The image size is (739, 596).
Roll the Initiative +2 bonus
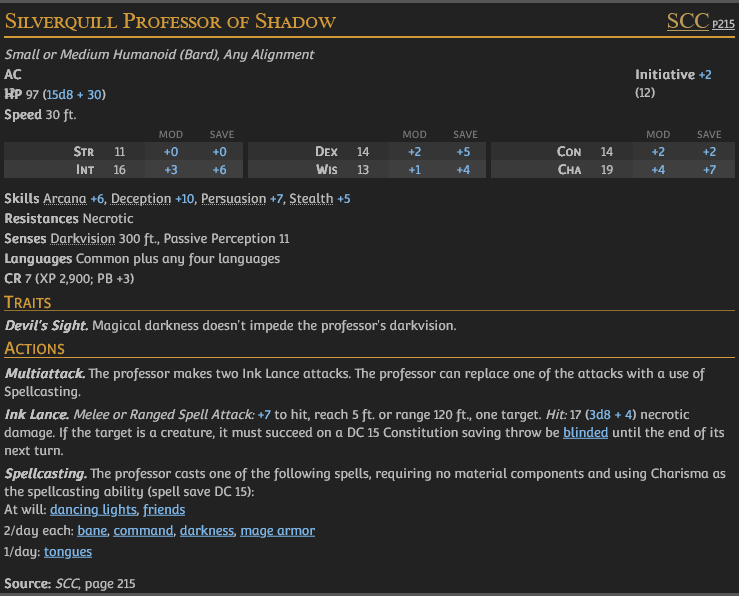click(x=705, y=75)
